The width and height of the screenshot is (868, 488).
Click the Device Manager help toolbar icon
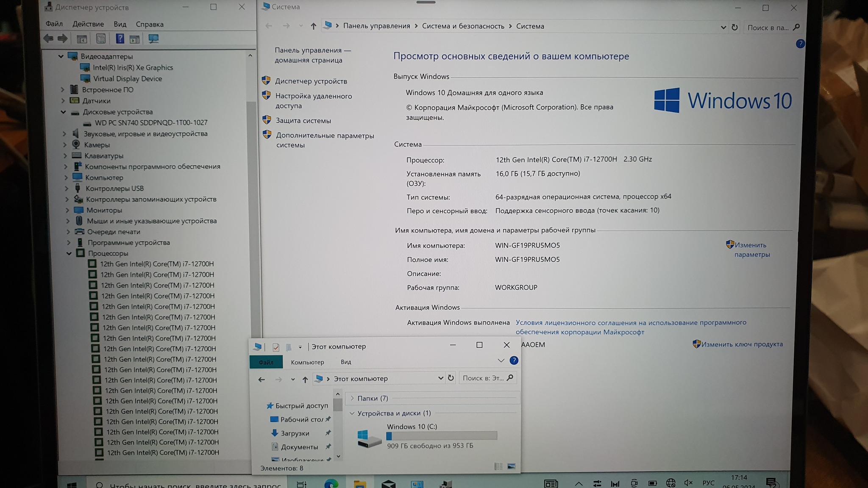pos(120,39)
